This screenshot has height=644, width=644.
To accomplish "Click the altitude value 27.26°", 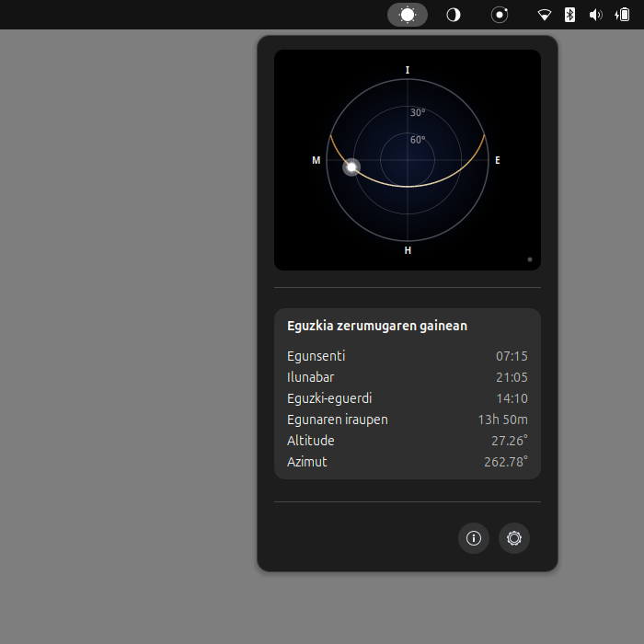I will tap(510, 441).
